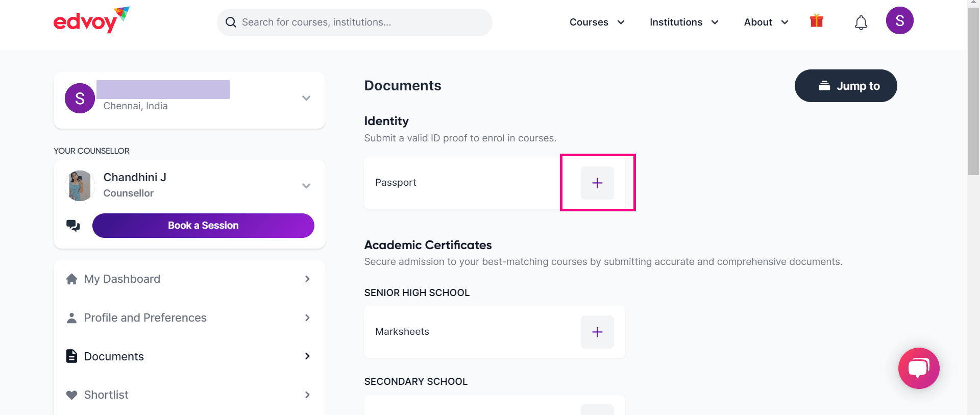Open the About dropdown menu
This screenshot has height=415, width=980.
pyautogui.click(x=766, y=22)
